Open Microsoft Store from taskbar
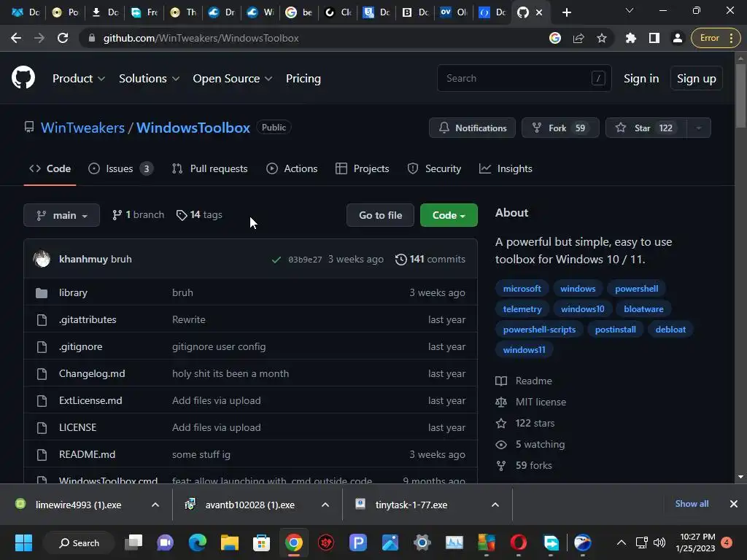The height and width of the screenshot is (560, 747). click(261, 542)
